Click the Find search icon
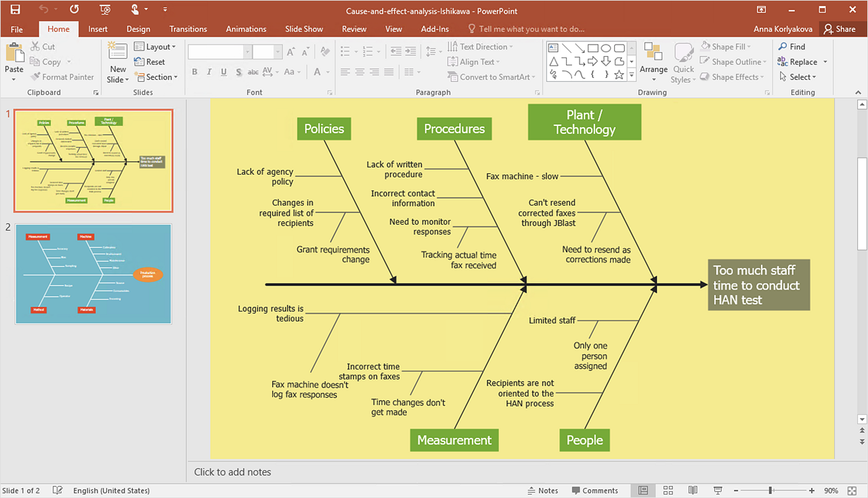The width and height of the screenshot is (868, 498). click(791, 47)
